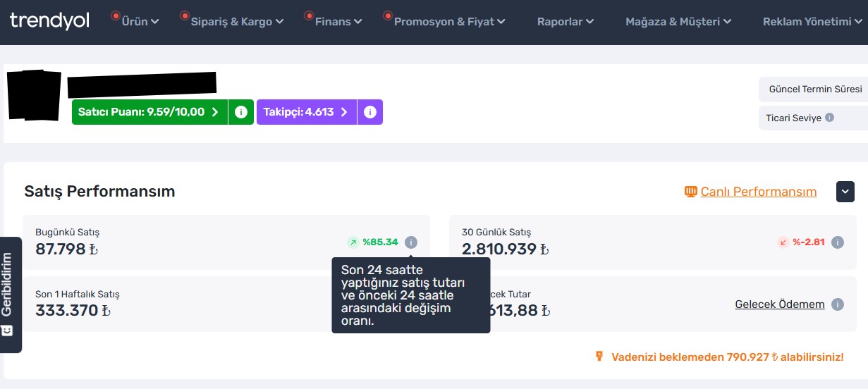Click the trendyol logo
The height and width of the screenshot is (389, 868).
49,21
